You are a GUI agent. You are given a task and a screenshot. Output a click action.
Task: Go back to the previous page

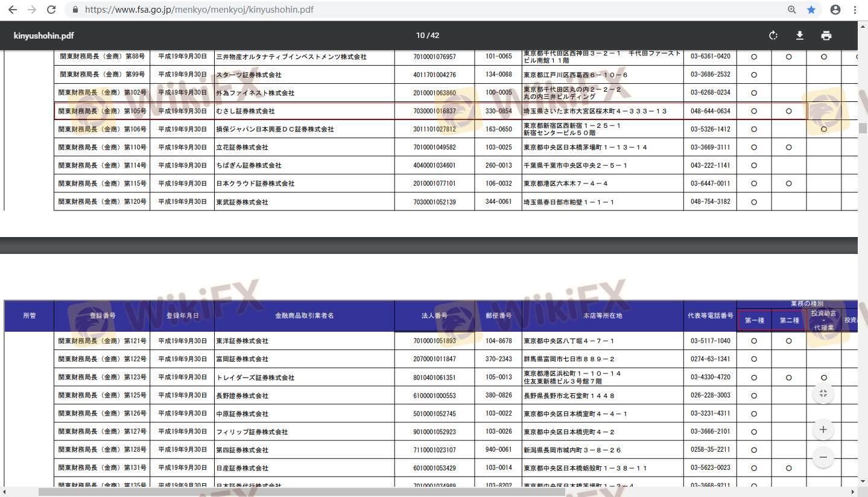(x=13, y=10)
